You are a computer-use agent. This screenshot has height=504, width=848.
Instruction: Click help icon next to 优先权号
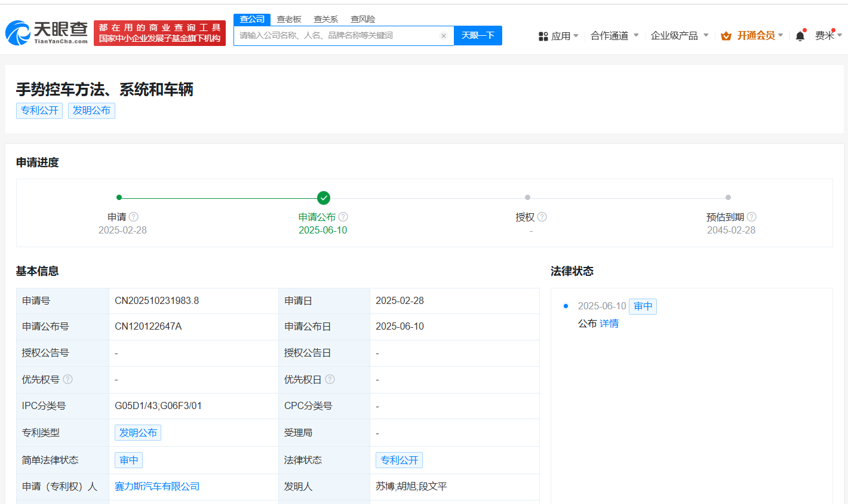68,379
